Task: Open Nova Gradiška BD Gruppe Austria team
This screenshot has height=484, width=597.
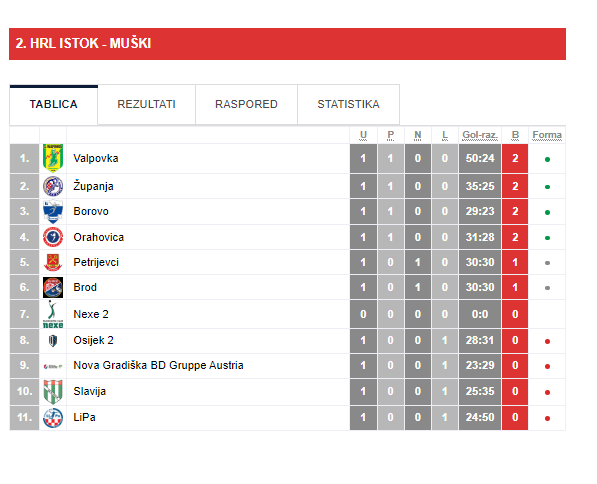Action: (158, 366)
